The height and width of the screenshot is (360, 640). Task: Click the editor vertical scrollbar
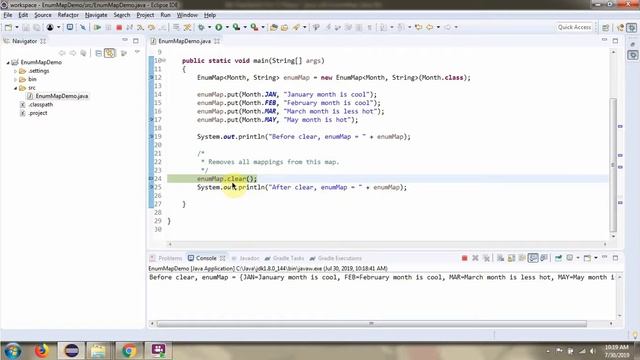[613, 164]
